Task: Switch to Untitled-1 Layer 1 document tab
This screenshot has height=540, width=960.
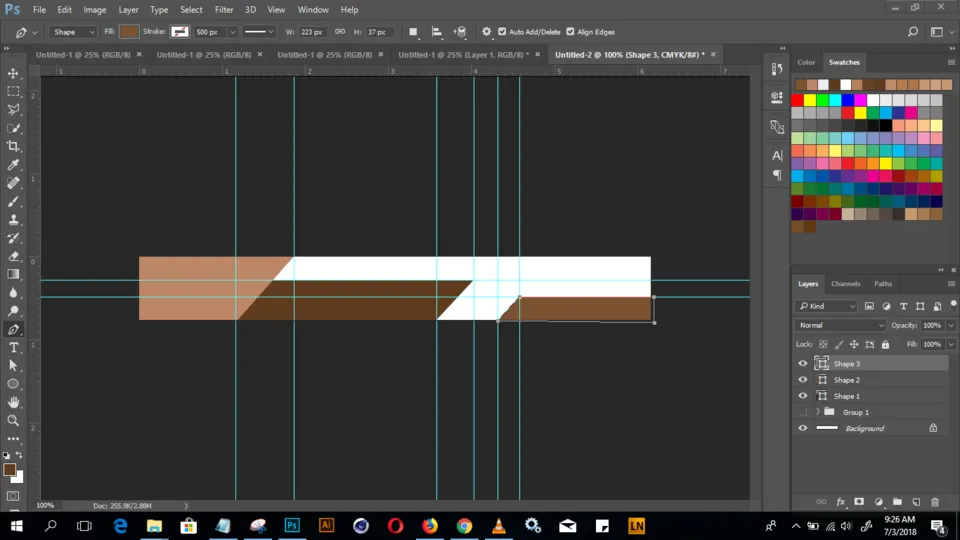Action: point(463,54)
